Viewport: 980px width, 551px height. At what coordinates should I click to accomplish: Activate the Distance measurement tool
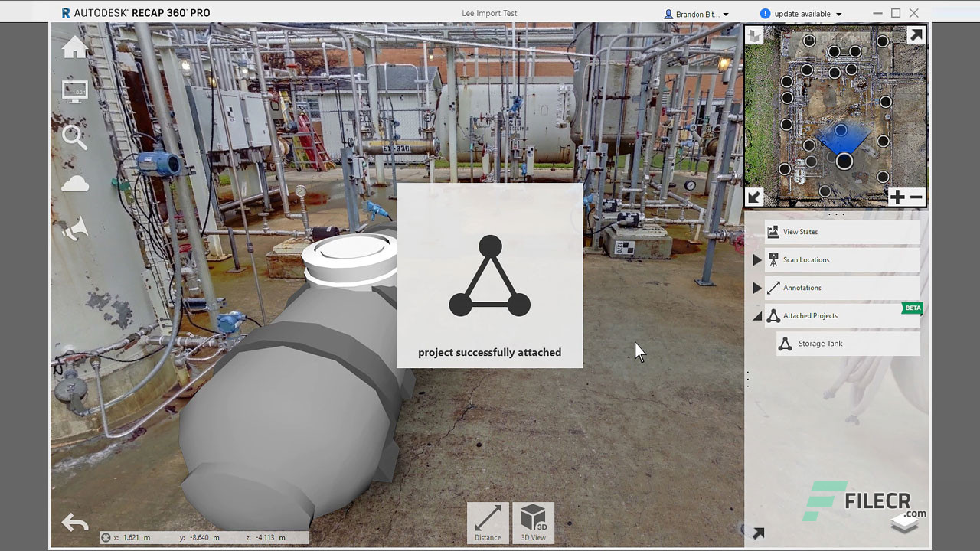tap(488, 523)
